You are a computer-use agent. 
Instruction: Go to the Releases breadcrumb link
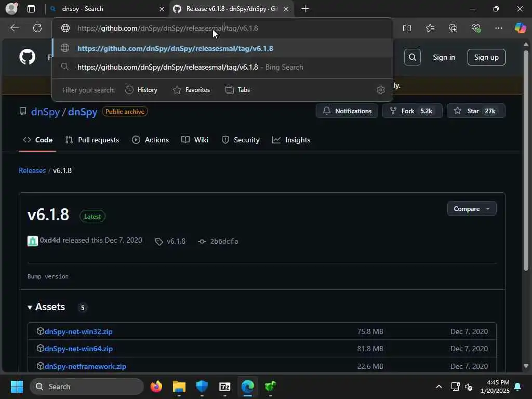click(x=32, y=170)
